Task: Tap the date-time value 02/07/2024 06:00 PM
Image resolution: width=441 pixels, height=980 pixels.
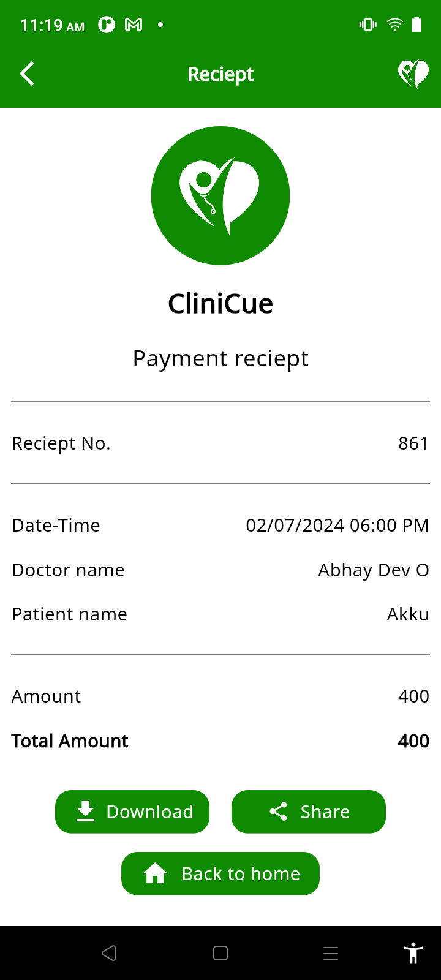Action: (x=337, y=526)
